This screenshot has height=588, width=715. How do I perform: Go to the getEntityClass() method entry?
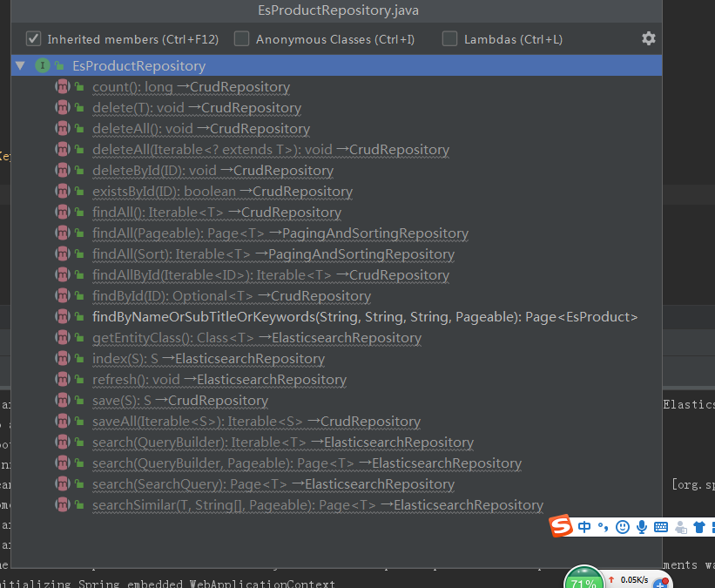click(x=256, y=338)
